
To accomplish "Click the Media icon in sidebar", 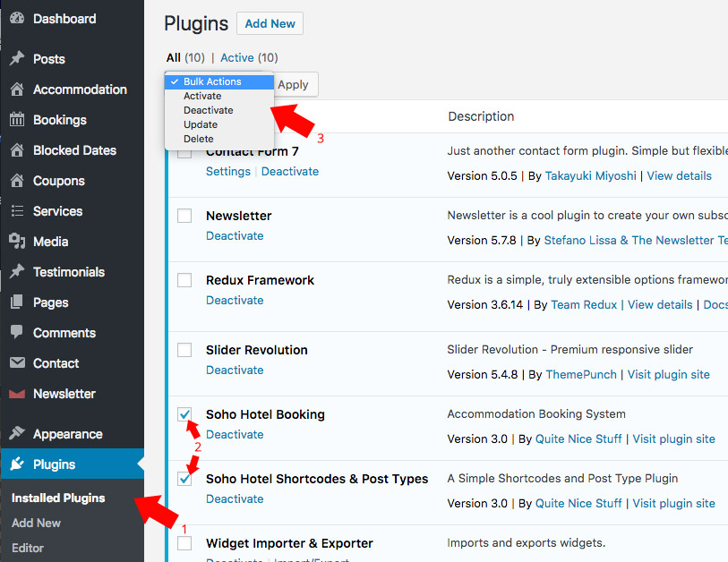I will pyautogui.click(x=17, y=242).
